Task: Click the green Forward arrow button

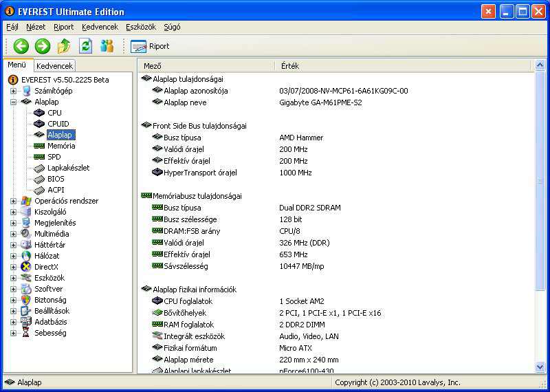Action: click(43, 46)
